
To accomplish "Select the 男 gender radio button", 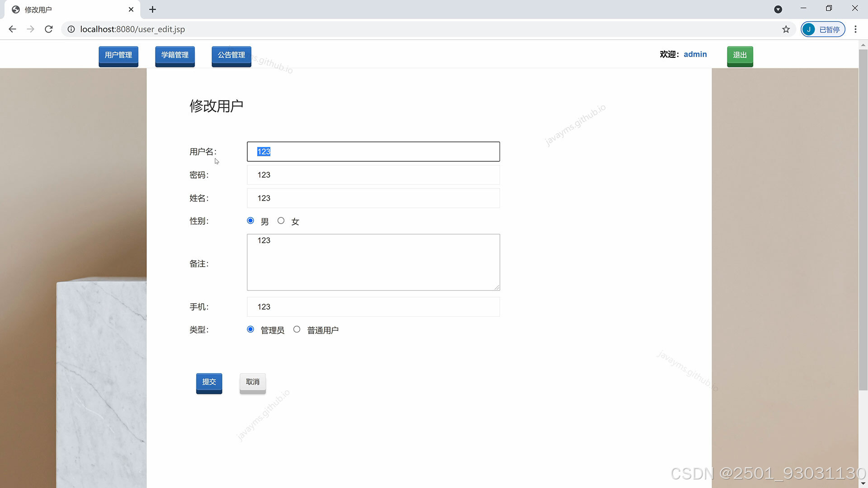I will pyautogui.click(x=250, y=221).
